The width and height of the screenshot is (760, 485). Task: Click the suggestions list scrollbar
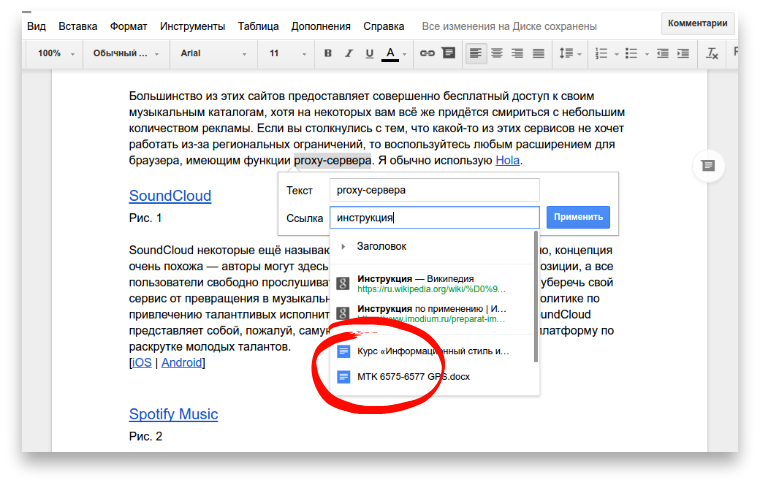536,297
